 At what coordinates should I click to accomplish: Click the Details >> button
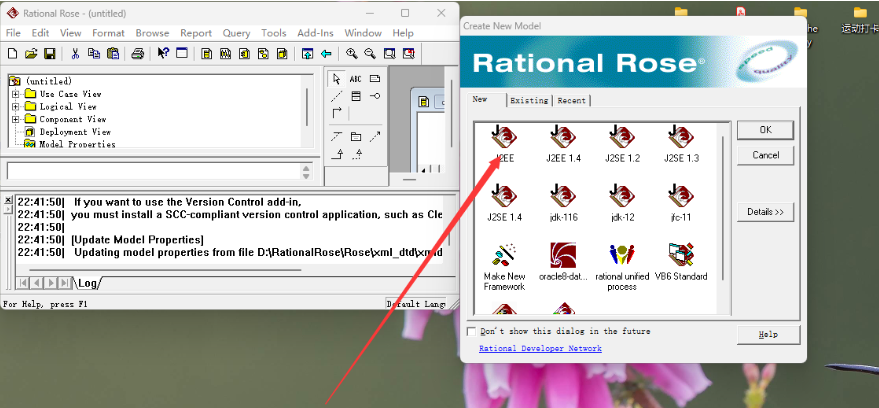click(765, 212)
